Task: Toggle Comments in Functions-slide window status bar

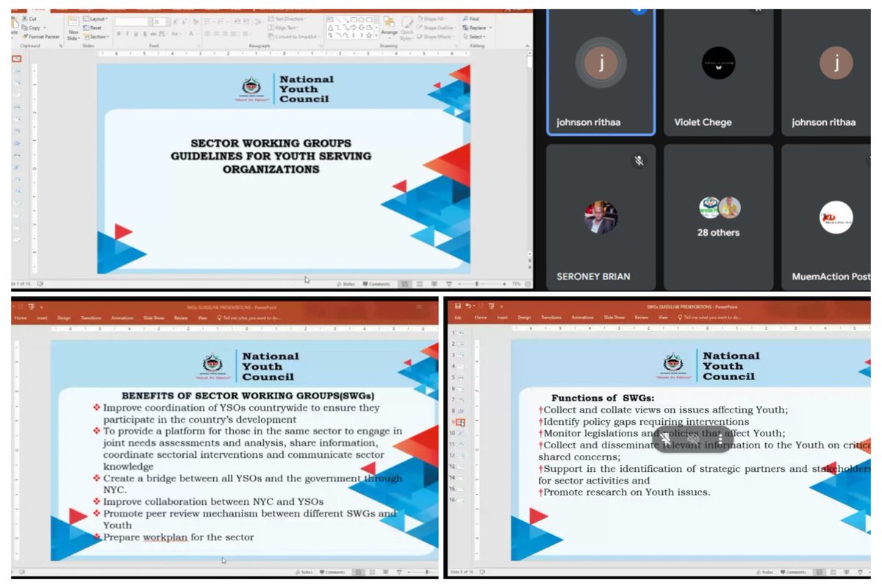Action: tap(793, 571)
